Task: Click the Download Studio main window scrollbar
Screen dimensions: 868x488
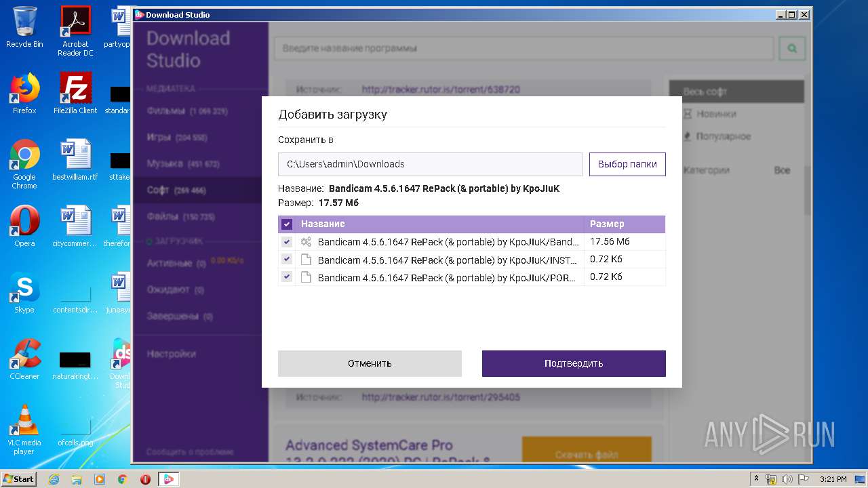Action: [808, 190]
